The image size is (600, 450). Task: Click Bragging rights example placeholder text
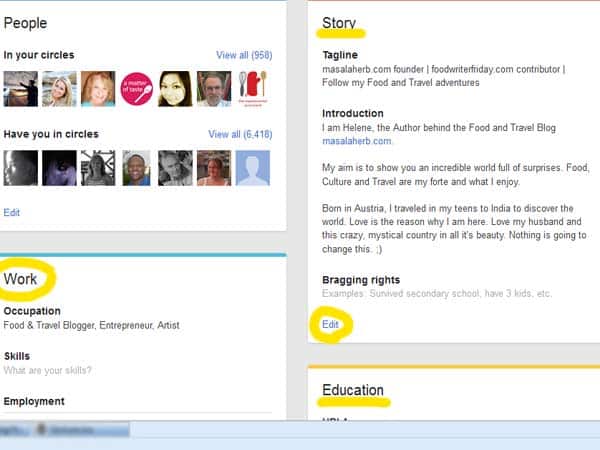(x=437, y=294)
